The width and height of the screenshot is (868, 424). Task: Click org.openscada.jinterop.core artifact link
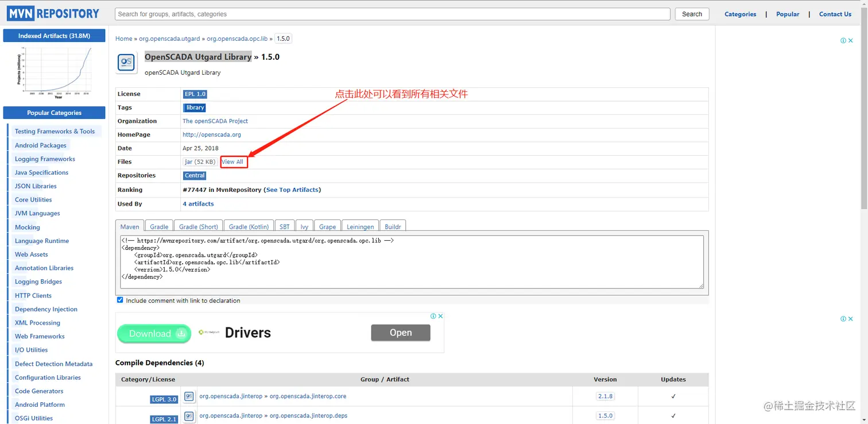click(x=308, y=396)
